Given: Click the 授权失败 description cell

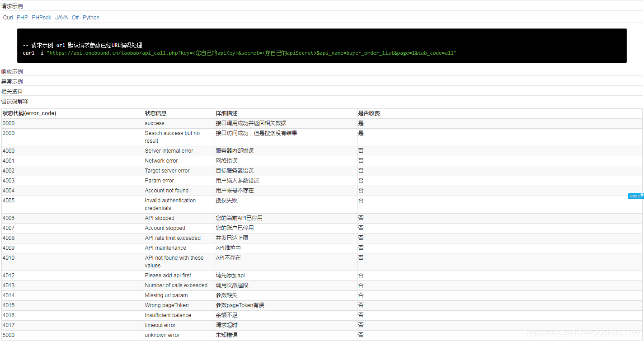Looking at the screenshot, I should click(x=286, y=205).
